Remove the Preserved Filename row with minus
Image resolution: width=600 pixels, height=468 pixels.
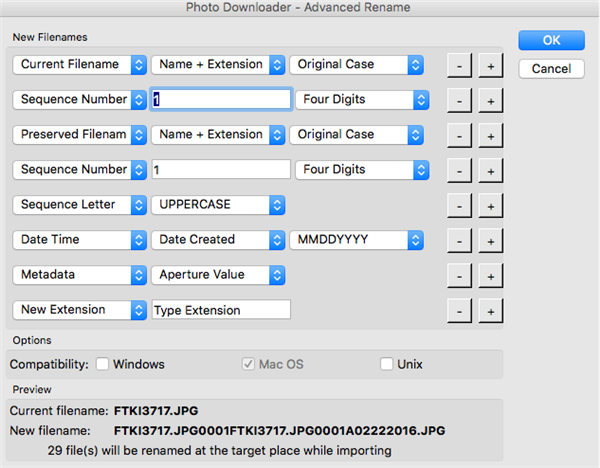tap(459, 136)
